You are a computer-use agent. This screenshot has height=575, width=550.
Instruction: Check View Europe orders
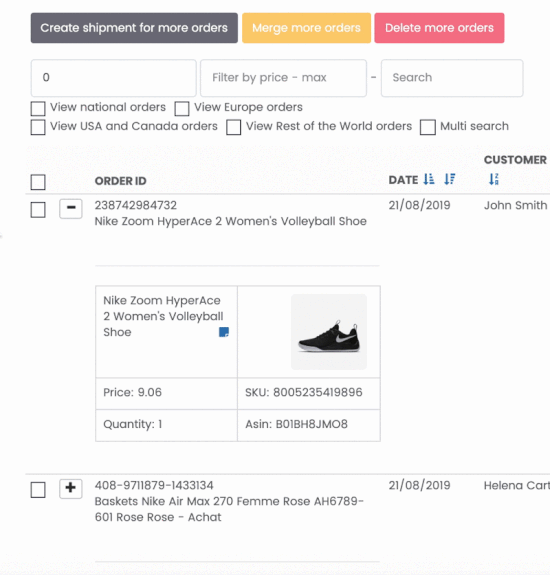tap(182, 109)
